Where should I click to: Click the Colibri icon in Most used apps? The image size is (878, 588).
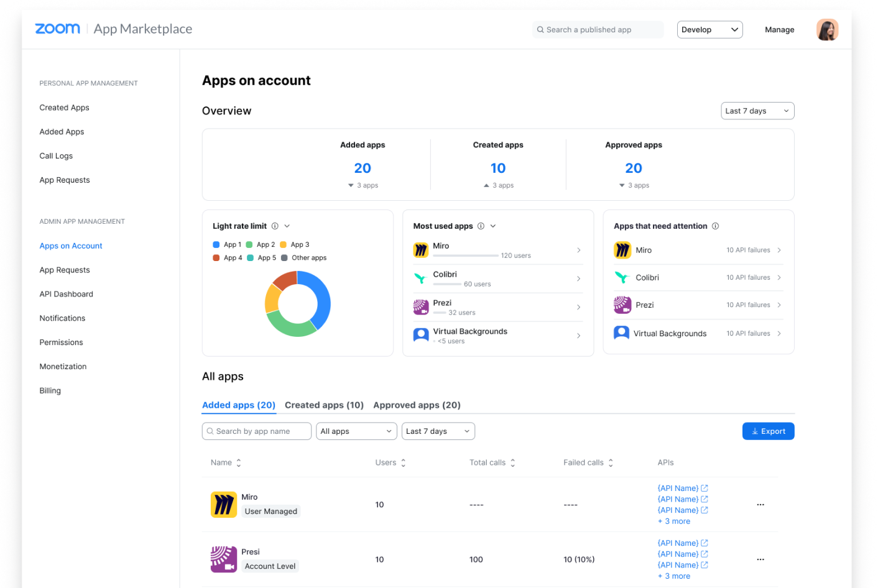pos(421,278)
